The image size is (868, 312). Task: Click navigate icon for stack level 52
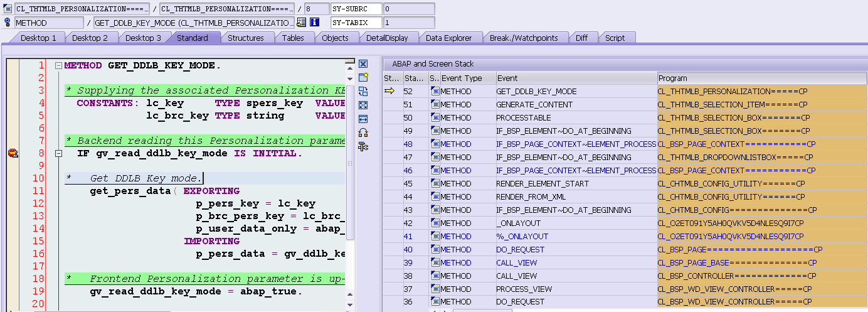435,91
